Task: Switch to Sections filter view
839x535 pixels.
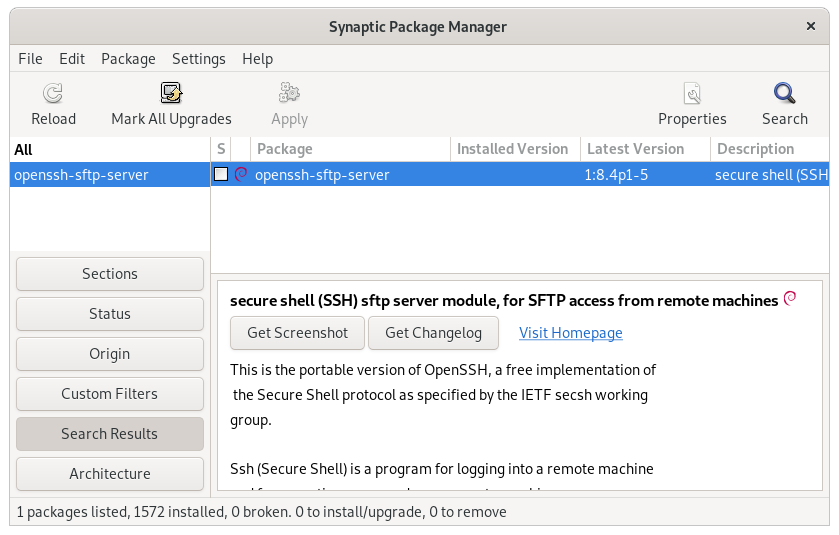Action: point(110,274)
